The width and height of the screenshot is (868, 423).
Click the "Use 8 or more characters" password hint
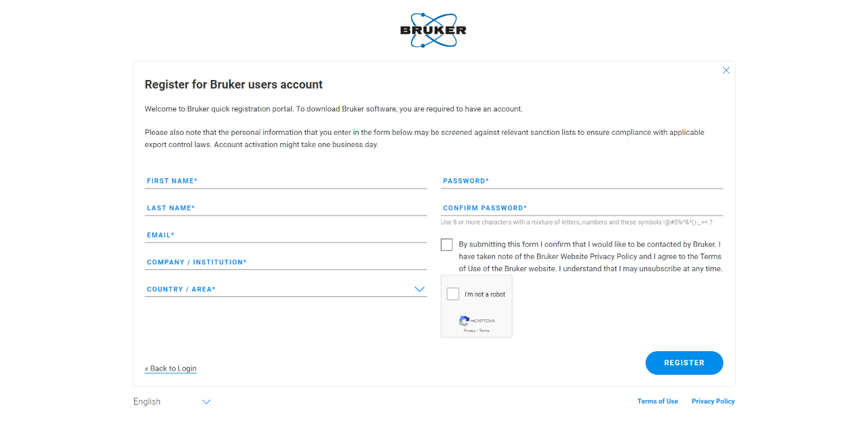(x=576, y=222)
